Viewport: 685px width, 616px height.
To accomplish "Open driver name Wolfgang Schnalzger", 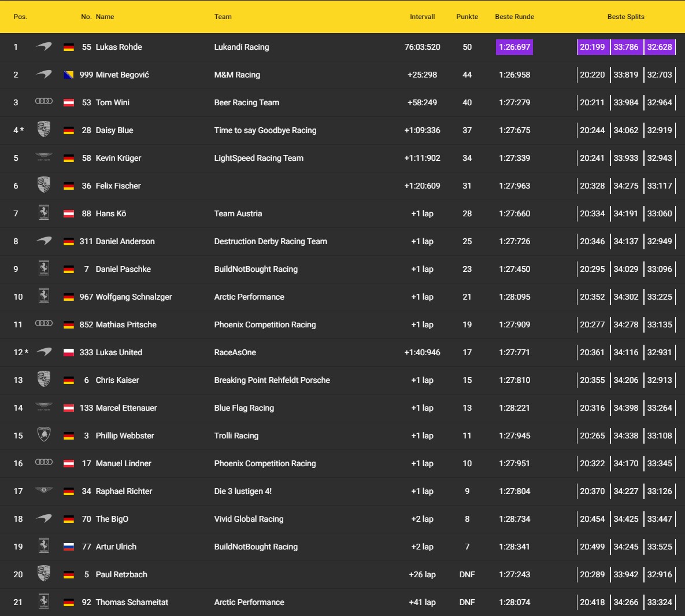I will [x=134, y=297].
